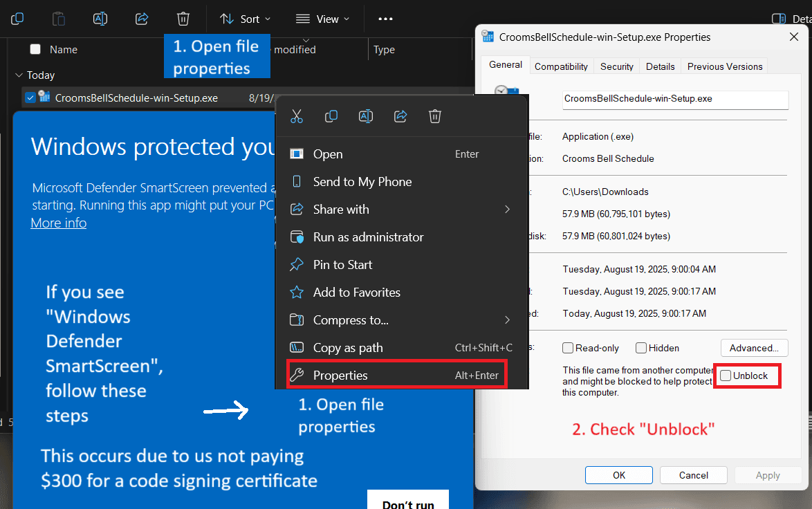This screenshot has height=509, width=812.
Task: Switch to the Previous Versions tab
Action: pyautogui.click(x=724, y=66)
